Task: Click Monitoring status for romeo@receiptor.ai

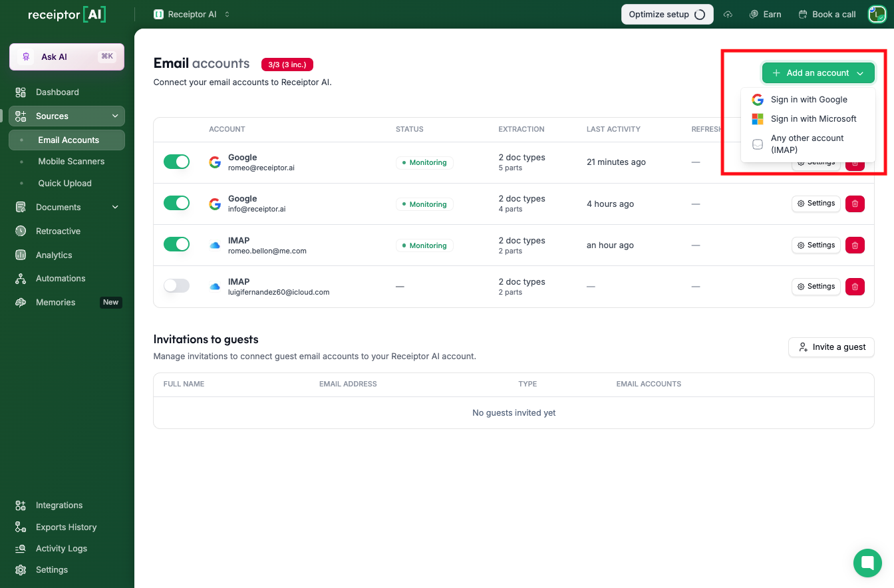Action: 424,163
